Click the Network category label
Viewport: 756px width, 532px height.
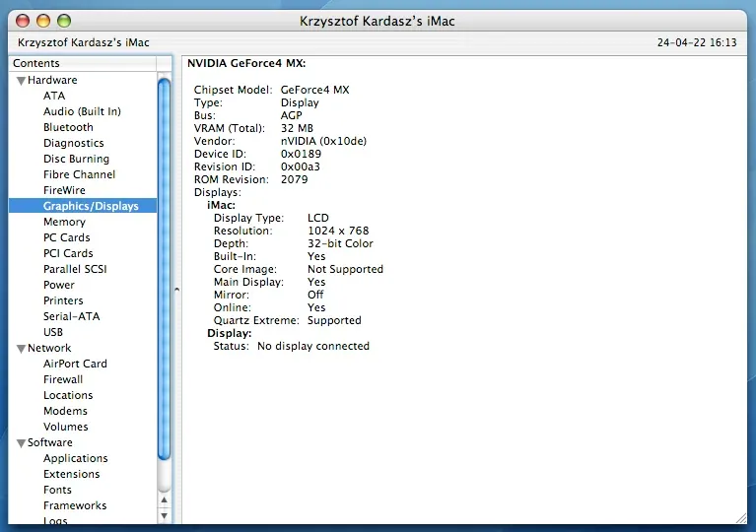[49, 348]
